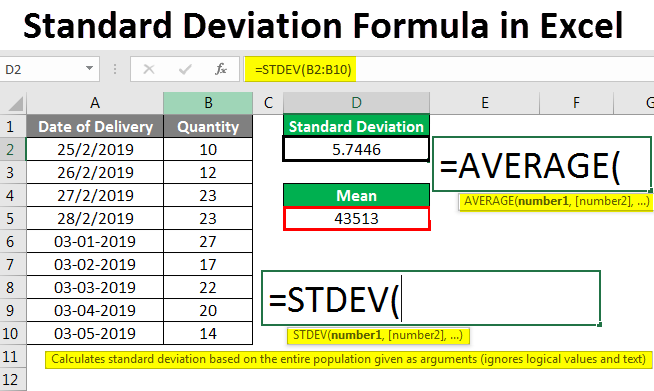Select cell with date 27/2/2019
Screen dimensions: 654x391
point(95,195)
